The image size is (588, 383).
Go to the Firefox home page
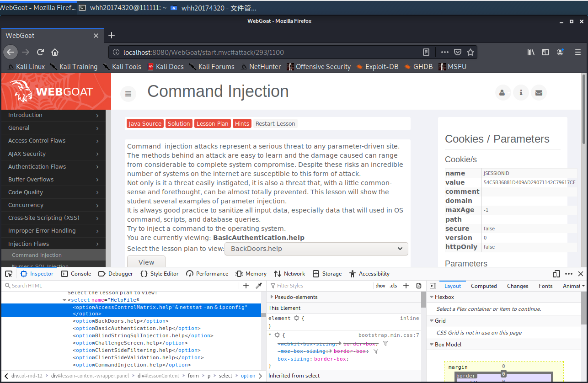coord(54,52)
